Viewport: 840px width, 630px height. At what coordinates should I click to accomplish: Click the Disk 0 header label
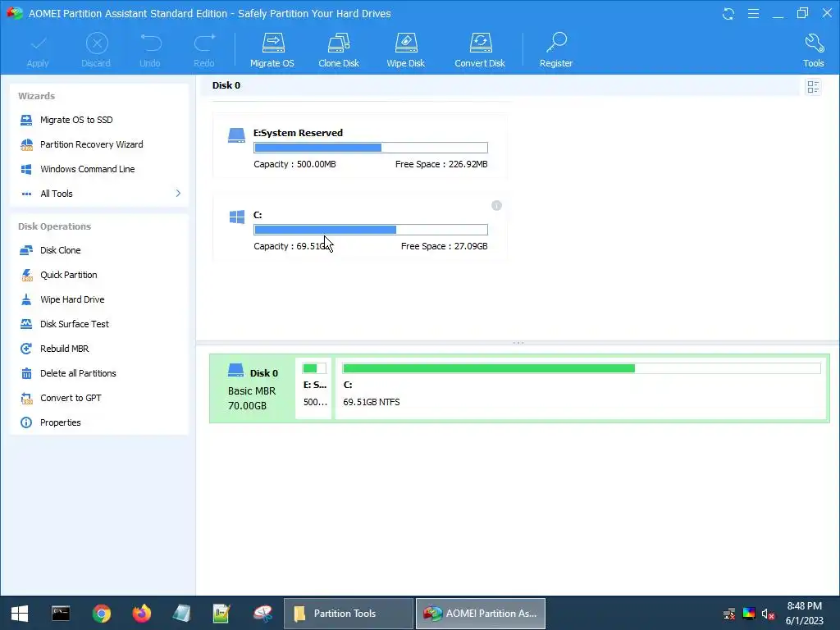click(x=226, y=85)
